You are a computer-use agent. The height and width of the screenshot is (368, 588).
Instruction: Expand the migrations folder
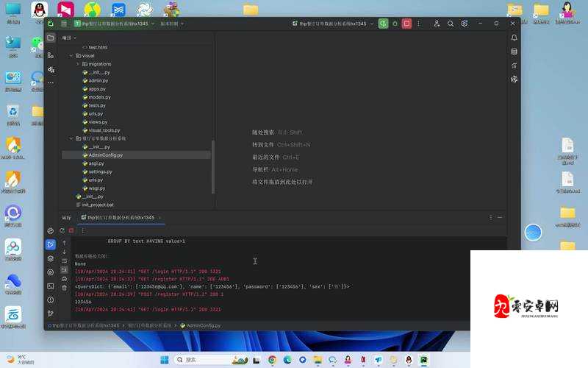point(78,64)
